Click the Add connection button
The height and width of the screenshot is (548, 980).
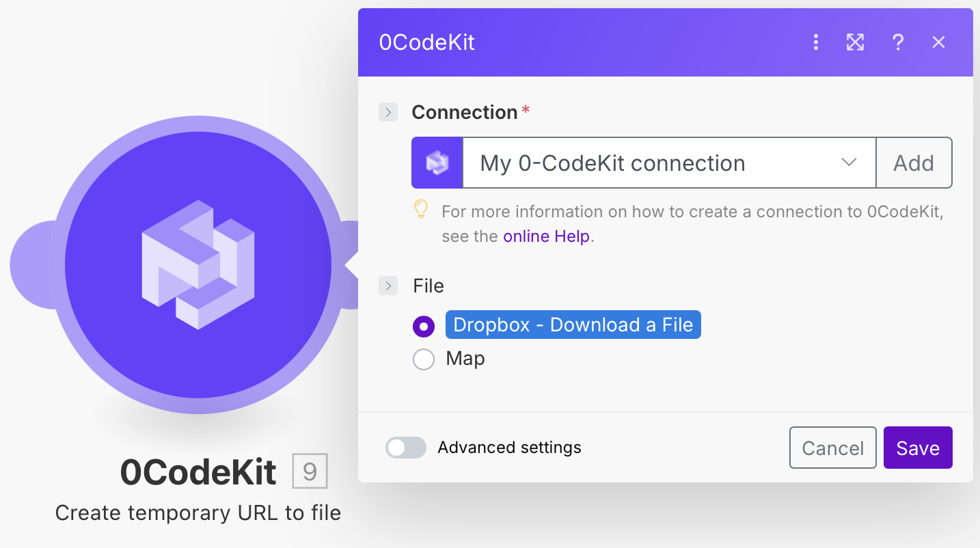point(914,163)
